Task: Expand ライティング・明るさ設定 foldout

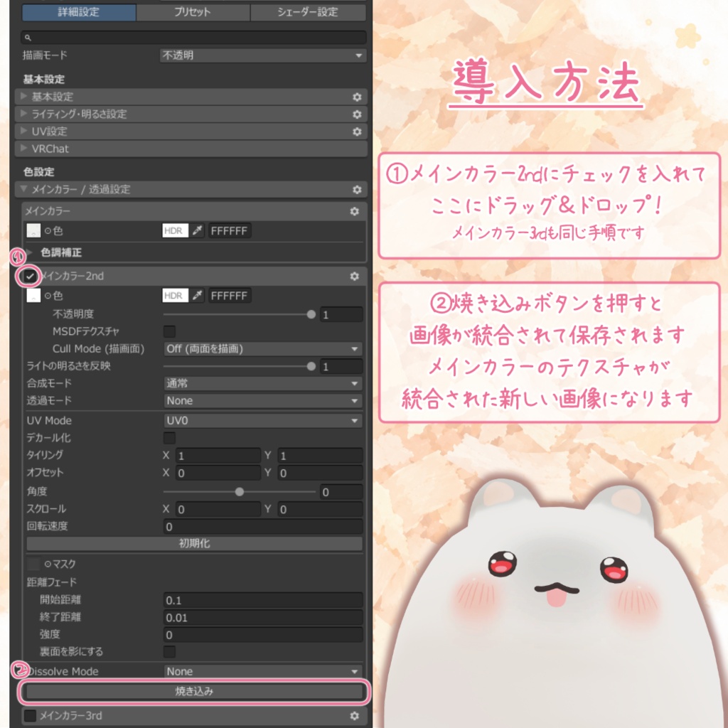Action: tap(23, 114)
